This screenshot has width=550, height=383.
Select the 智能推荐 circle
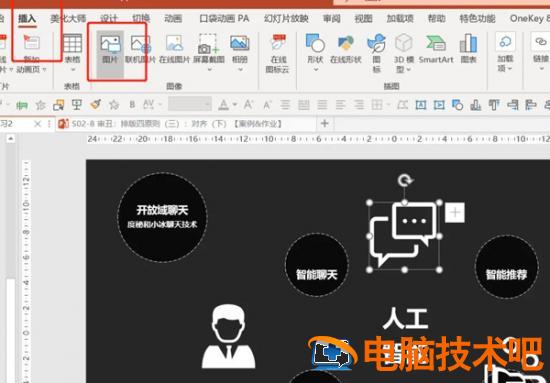point(506,267)
